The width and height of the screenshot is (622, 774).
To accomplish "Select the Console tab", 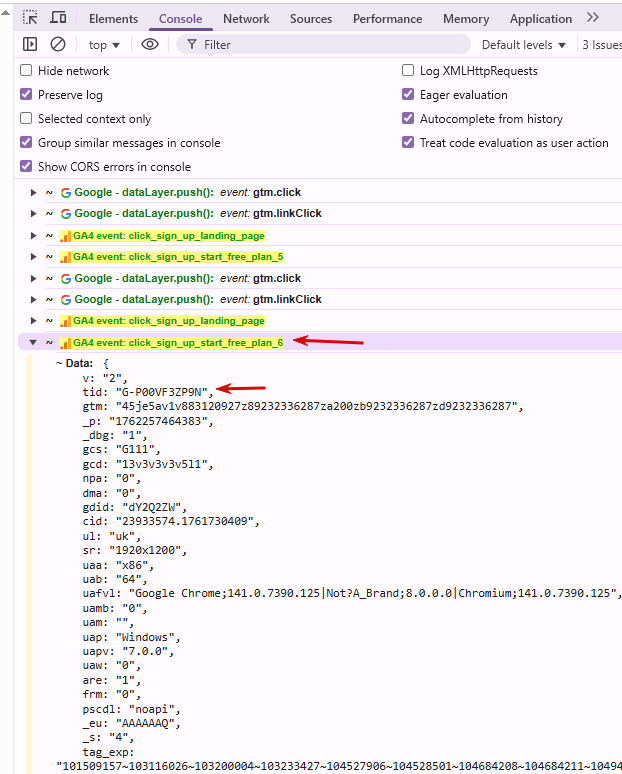I will click(x=181, y=19).
